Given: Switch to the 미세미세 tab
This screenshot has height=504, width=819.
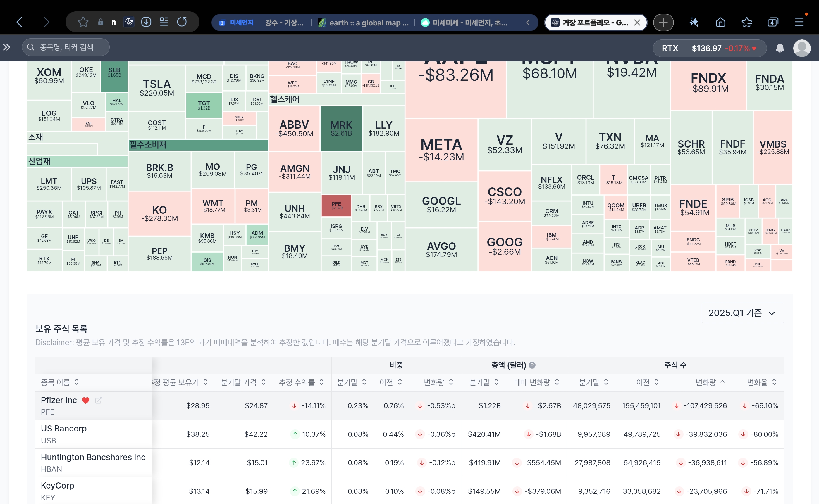Looking at the screenshot, I should [464, 23].
